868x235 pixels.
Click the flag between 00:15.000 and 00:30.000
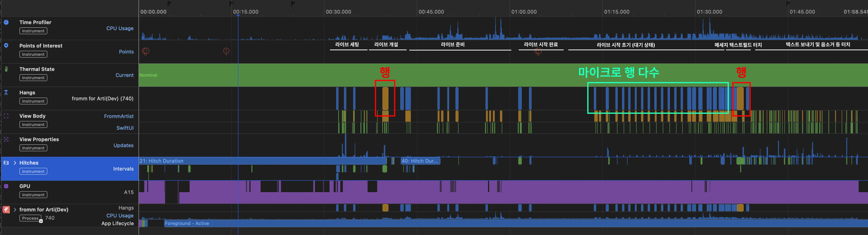[293, 4]
